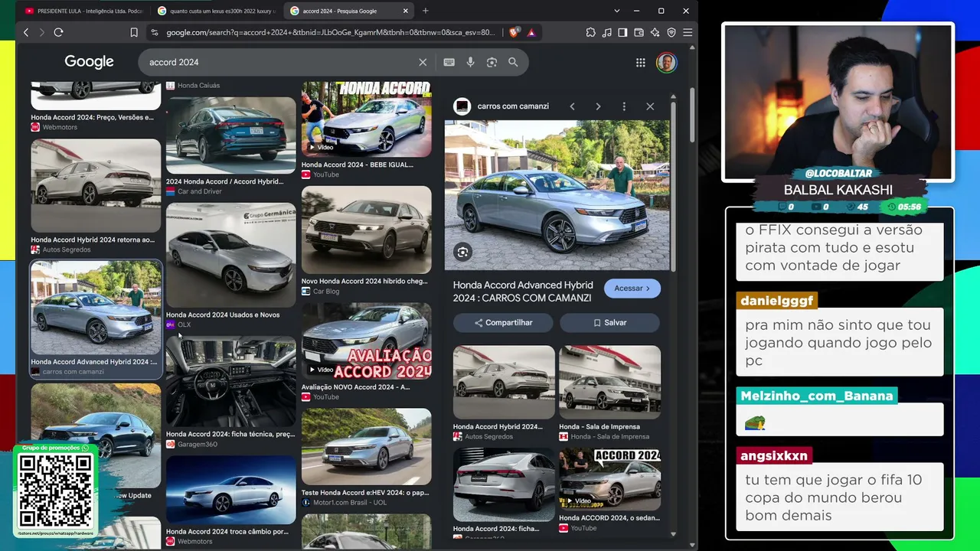The height and width of the screenshot is (551, 980).
Task: Click the Compartilhar button
Action: pos(503,323)
